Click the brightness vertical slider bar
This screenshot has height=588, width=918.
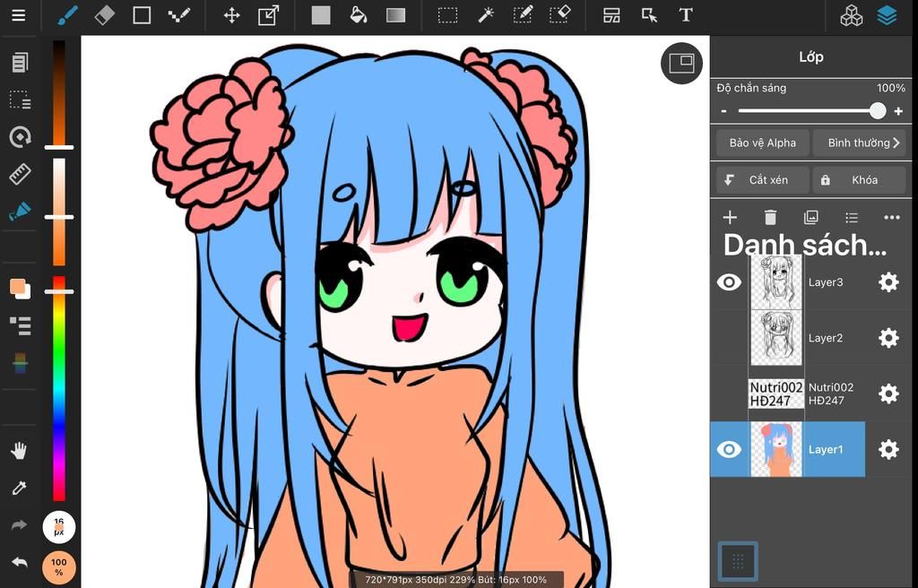59,94
